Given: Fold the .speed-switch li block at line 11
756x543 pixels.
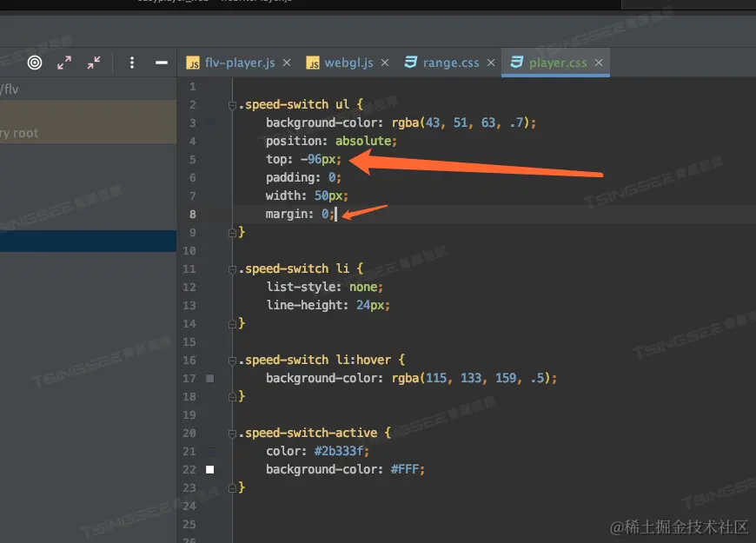Looking at the screenshot, I should (232, 269).
